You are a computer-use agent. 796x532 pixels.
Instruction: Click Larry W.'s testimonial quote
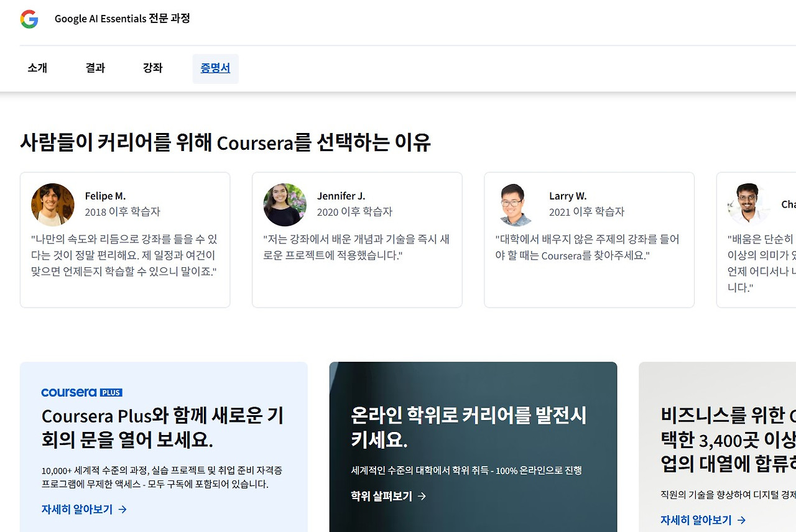click(x=588, y=247)
